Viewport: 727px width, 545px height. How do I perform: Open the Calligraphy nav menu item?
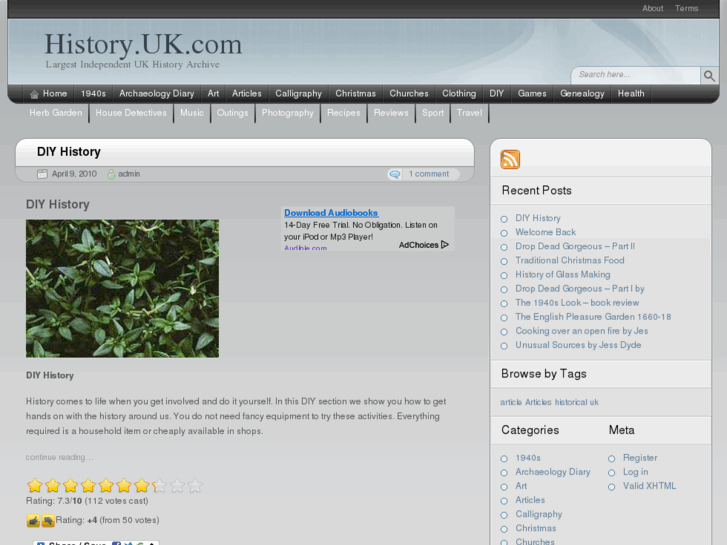[x=299, y=94]
